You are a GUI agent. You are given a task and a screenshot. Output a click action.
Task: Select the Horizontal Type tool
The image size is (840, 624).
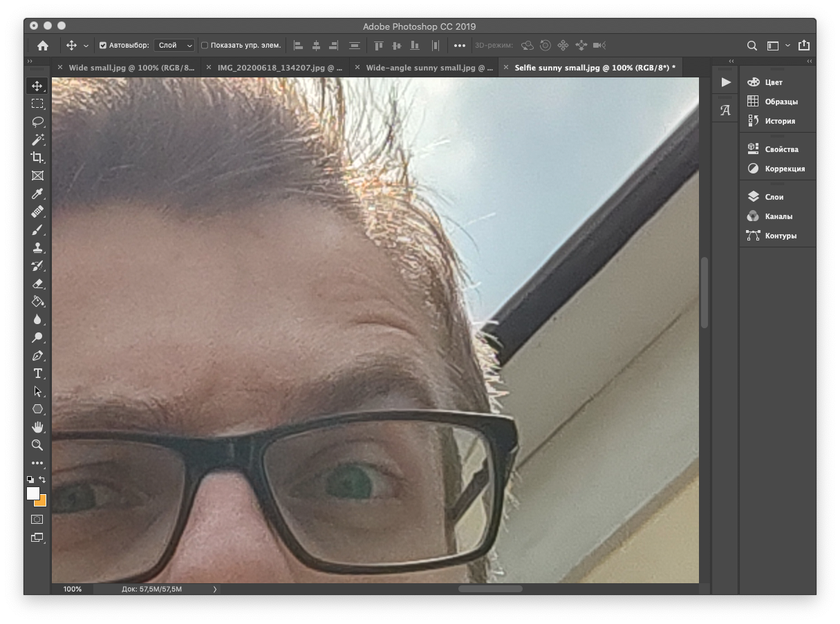point(37,373)
